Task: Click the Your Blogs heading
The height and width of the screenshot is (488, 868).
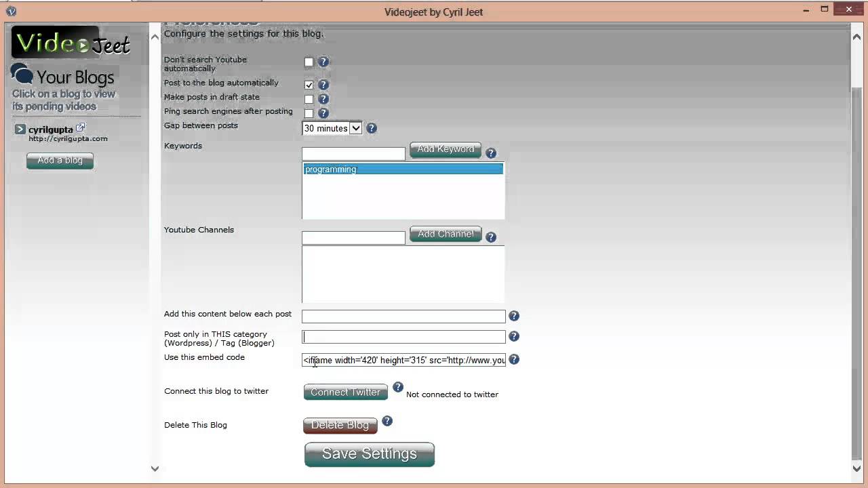Action: tap(75, 77)
